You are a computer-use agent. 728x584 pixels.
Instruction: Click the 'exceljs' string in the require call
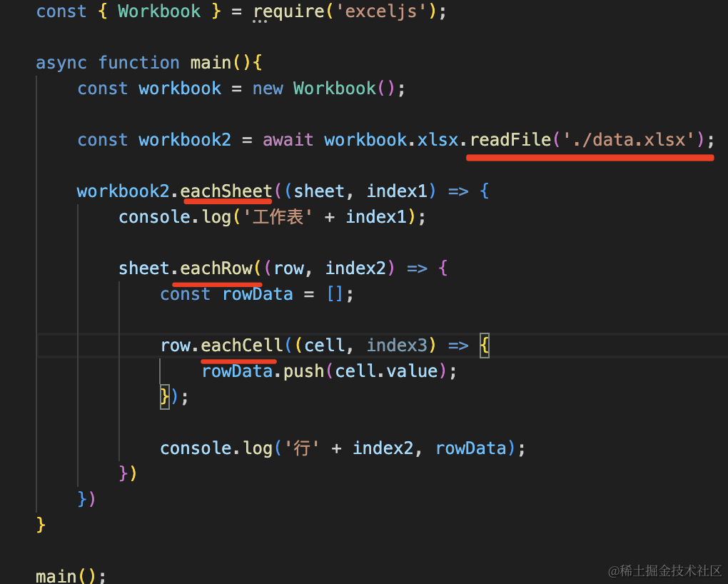coord(386,11)
